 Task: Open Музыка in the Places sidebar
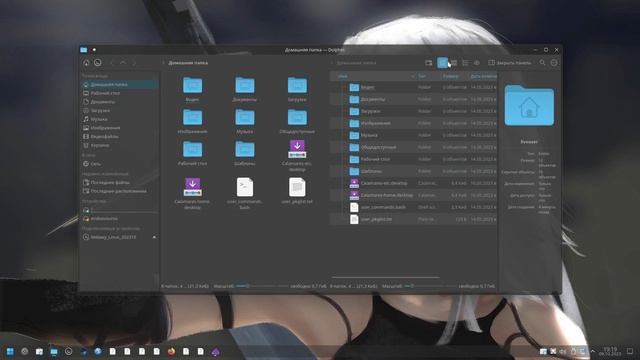tap(119, 119)
